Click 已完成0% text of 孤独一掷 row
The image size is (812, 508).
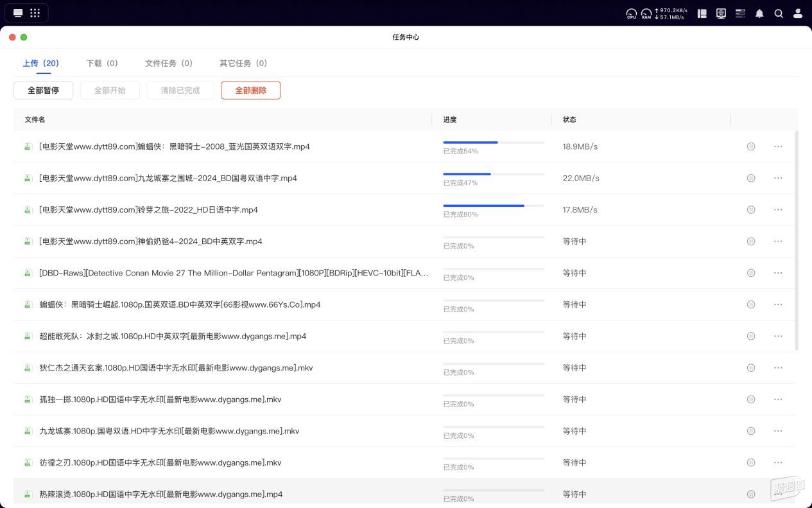(x=458, y=404)
